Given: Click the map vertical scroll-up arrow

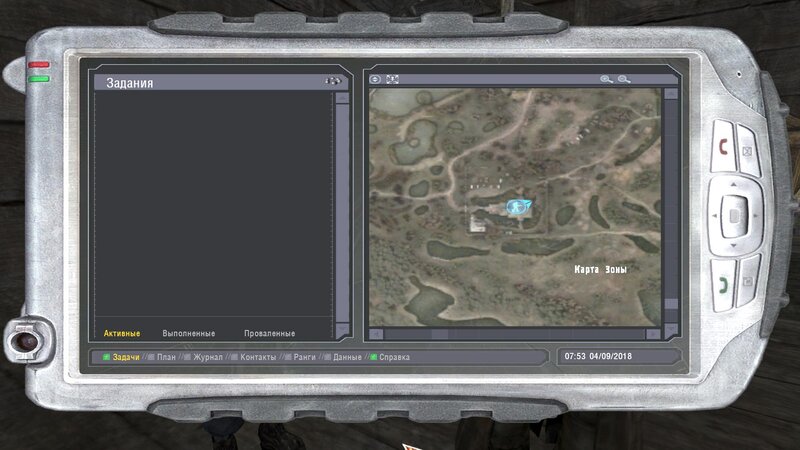Looking at the screenshot, I should (671, 94).
